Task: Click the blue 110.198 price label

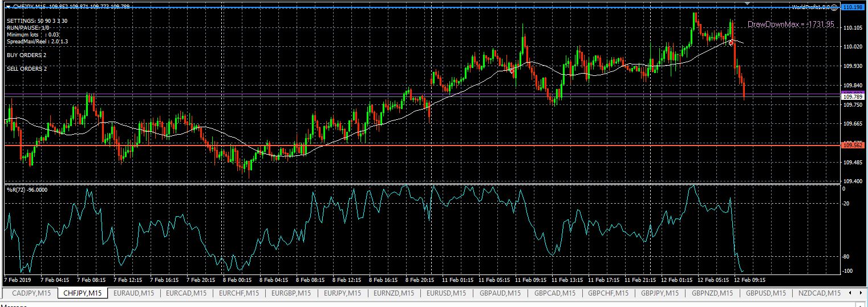Action: coord(851,7)
